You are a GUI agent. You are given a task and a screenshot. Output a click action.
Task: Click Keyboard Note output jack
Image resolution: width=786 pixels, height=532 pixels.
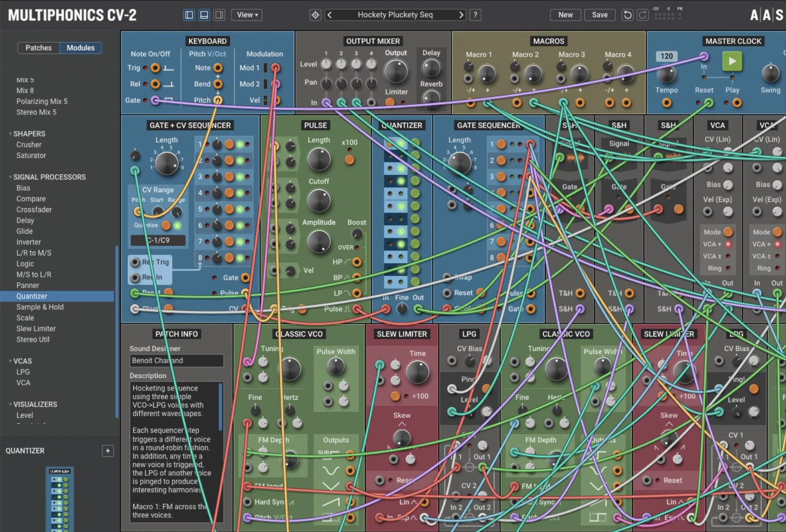(x=218, y=68)
